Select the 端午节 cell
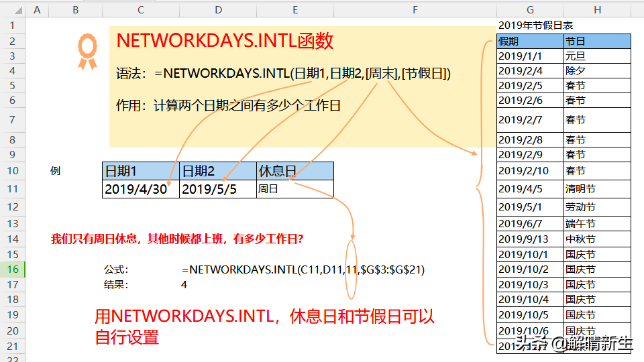This screenshot has height=362, width=644. coord(598,224)
